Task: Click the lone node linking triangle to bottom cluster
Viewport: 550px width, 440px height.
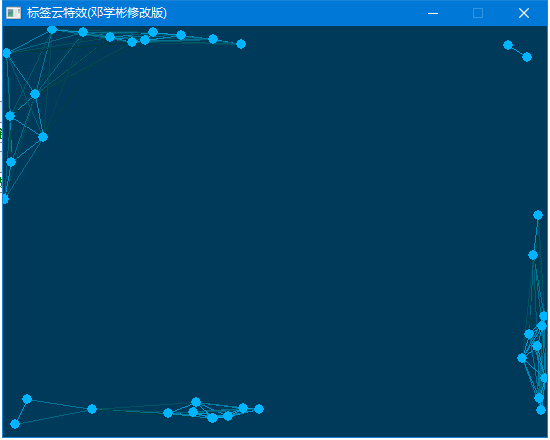Action: click(x=92, y=409)
